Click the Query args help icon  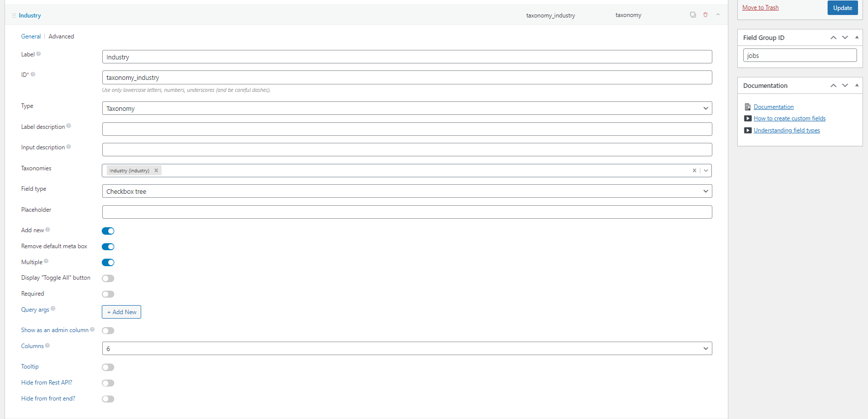pos(53,309)
